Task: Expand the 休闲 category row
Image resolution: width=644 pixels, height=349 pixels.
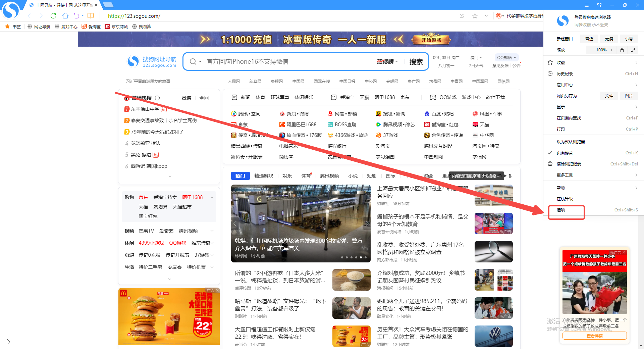Action: [212, 243]
